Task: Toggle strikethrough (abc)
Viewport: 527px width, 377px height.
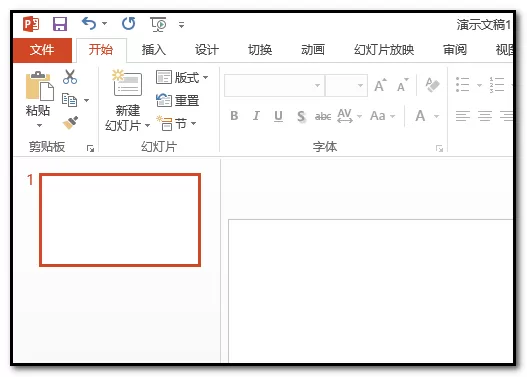Action: (x=323, y=117)
